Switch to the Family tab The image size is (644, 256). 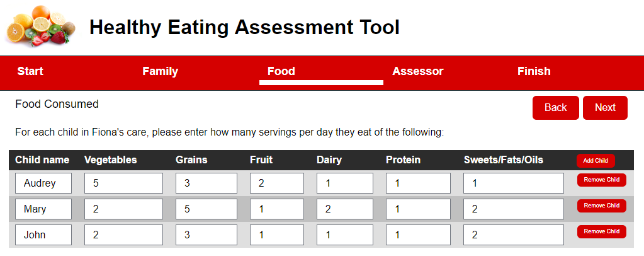160,71
